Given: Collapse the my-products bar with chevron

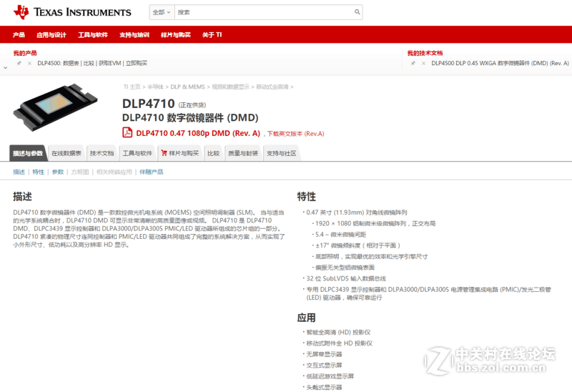Looking at the screenshot, I should click(x=5, y=67).
